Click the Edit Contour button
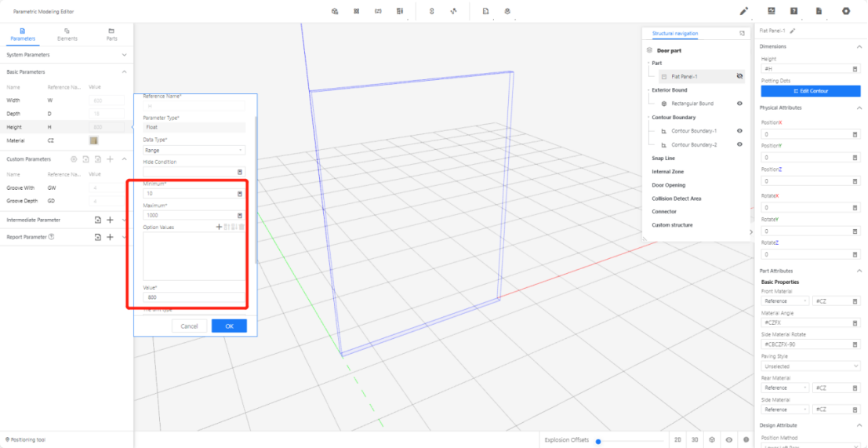The image size is (868, 448). point(810,91)
